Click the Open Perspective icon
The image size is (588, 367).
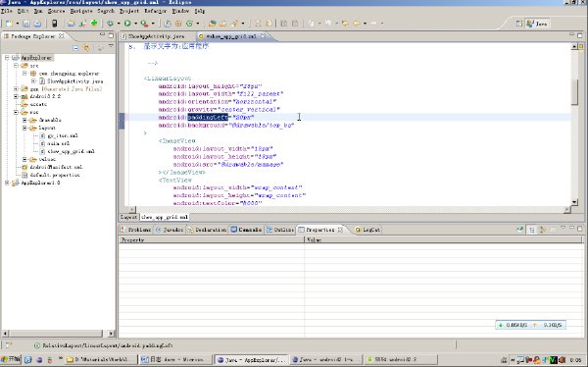(519, 24)
